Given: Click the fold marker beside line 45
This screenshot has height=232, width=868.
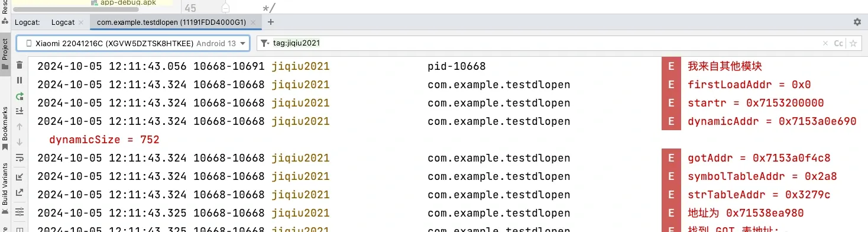Looking at the screenshot, I should click(x=225, y=8).
